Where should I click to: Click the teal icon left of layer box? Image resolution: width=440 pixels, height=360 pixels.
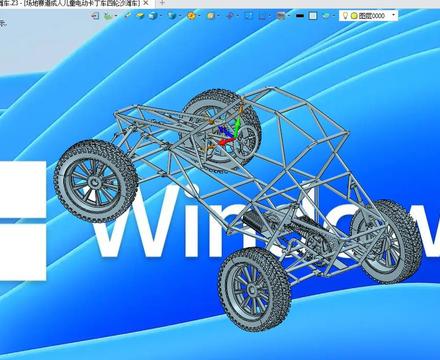pyautogui.click(x=326, y=16)
